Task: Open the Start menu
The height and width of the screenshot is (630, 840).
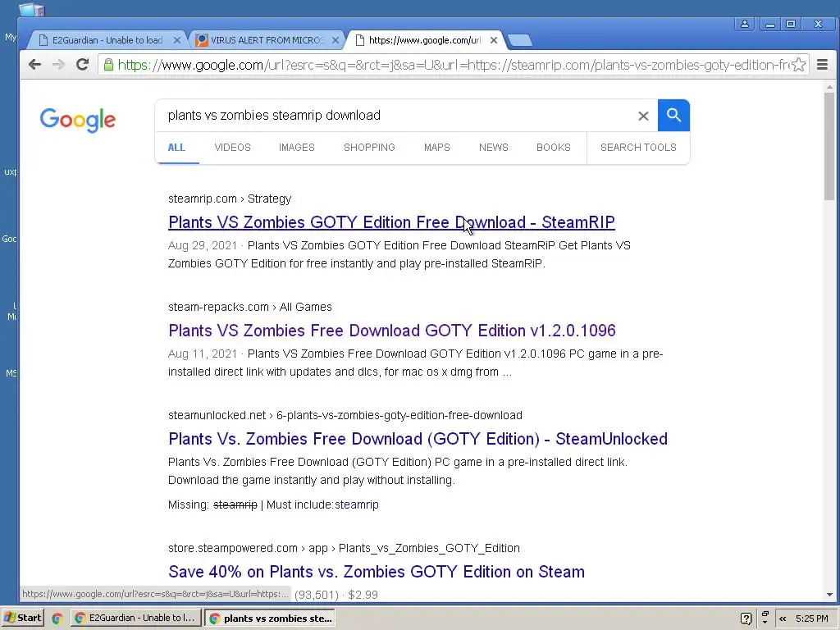Action: 22,618
